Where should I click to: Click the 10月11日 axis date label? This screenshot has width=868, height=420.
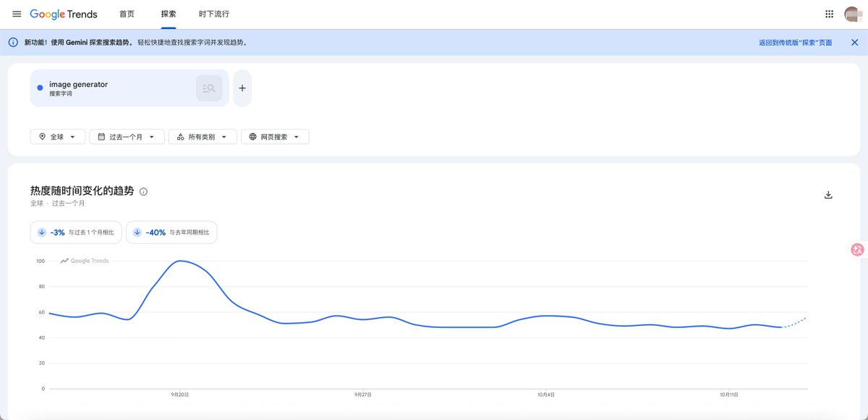[x=729, y=395]
